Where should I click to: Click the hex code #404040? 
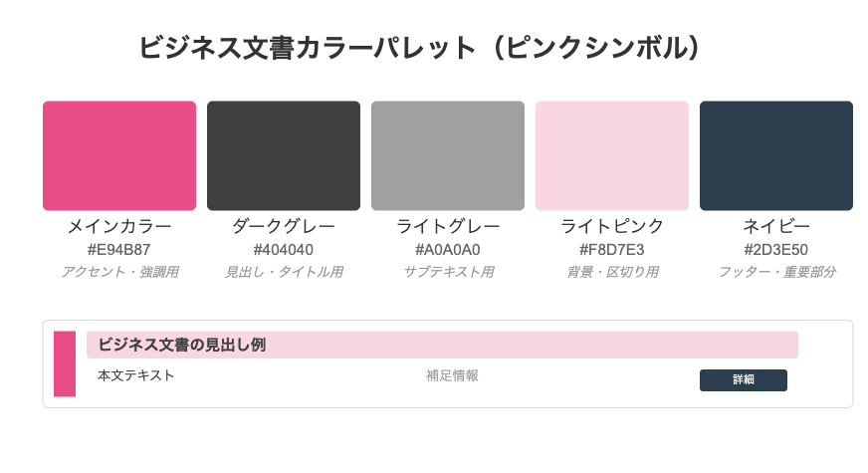(284, 250)
